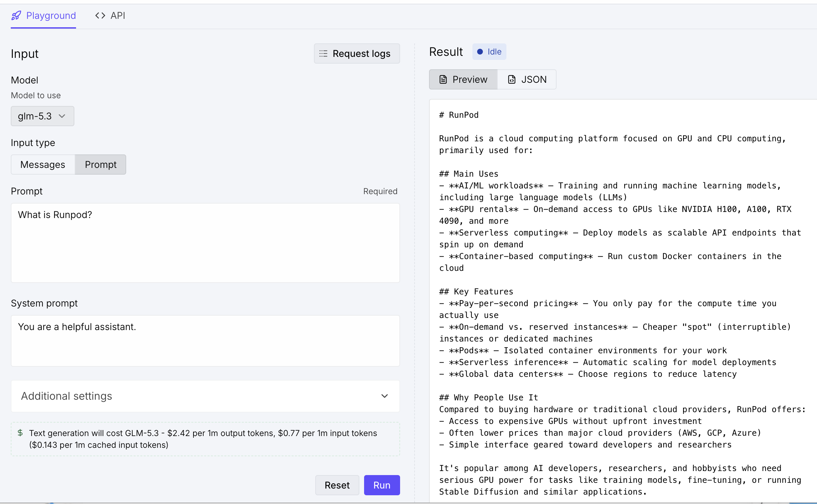Open the glm-5.3 model dropdown
The width and height of the screenshot is (817, 504).
click(42, 116)
